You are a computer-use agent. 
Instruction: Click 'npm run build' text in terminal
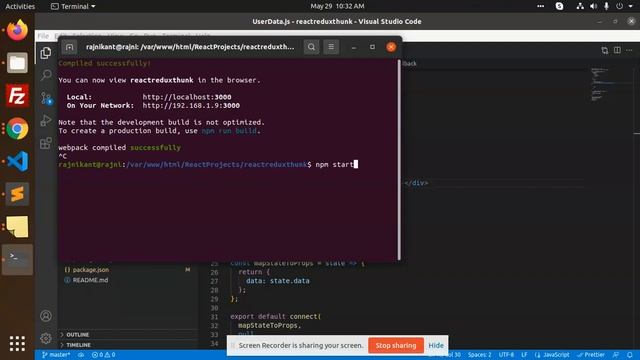(229, 131)
